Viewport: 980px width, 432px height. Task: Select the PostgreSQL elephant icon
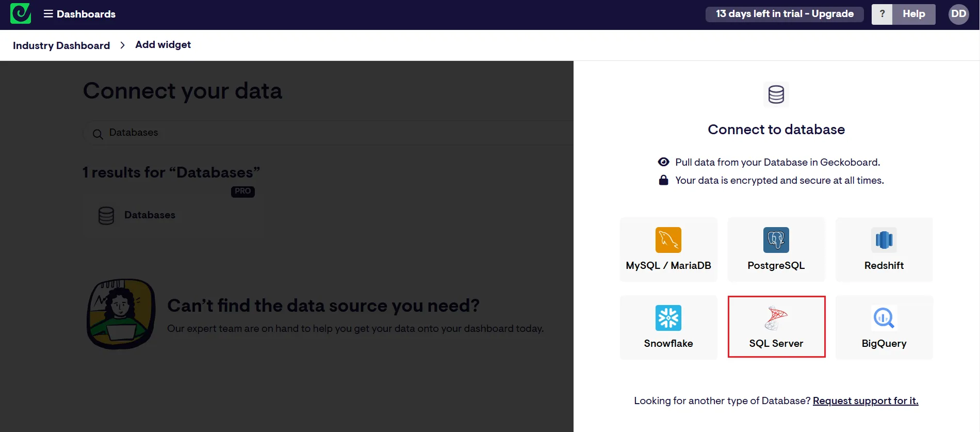coord(776,240)
